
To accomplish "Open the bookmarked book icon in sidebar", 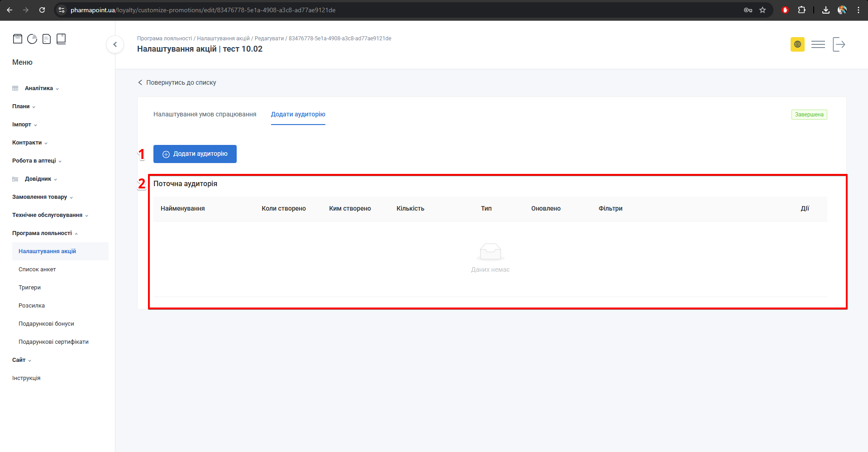I will 61,39.
